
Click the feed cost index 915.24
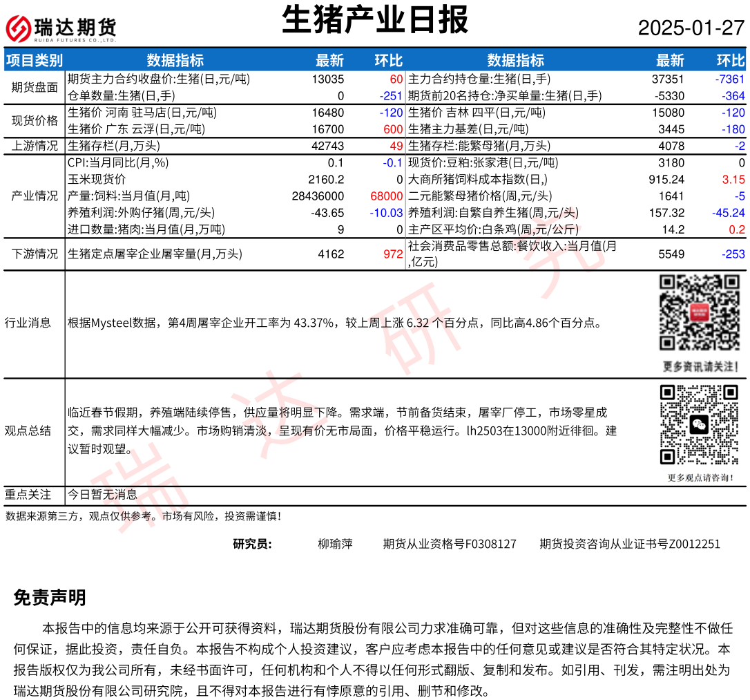point(666,180)
